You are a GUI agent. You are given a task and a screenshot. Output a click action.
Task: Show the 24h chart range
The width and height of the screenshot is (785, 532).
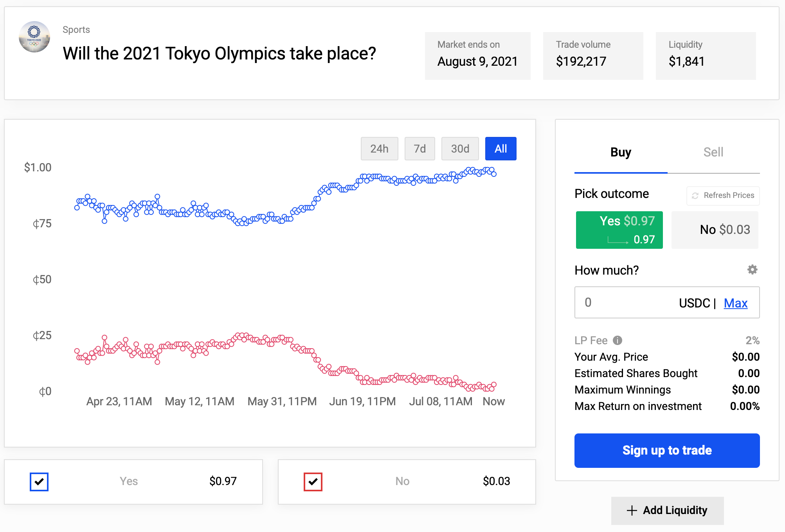379,149
